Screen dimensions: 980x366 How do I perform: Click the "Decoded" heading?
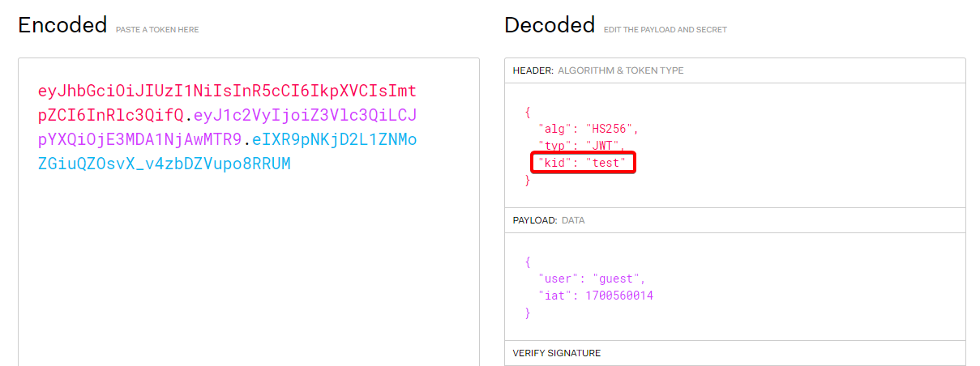click(x=549, y=25)
